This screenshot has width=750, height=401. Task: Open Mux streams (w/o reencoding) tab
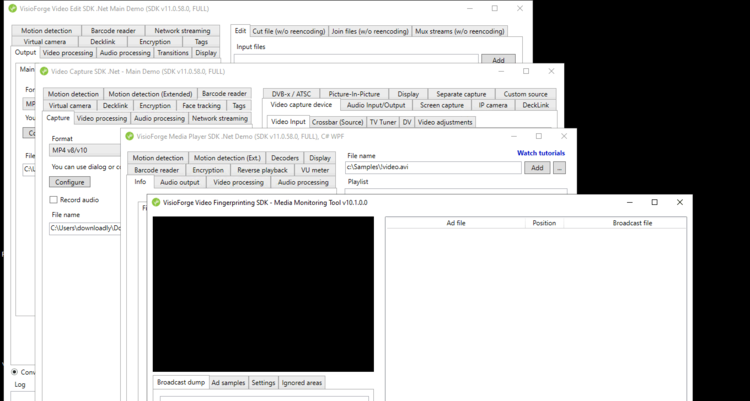(x=460, y=31)
